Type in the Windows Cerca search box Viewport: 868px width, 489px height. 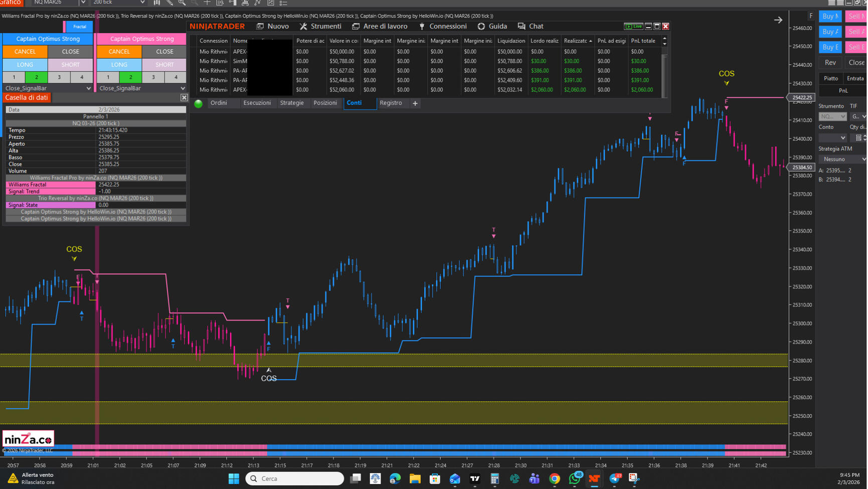295,478
